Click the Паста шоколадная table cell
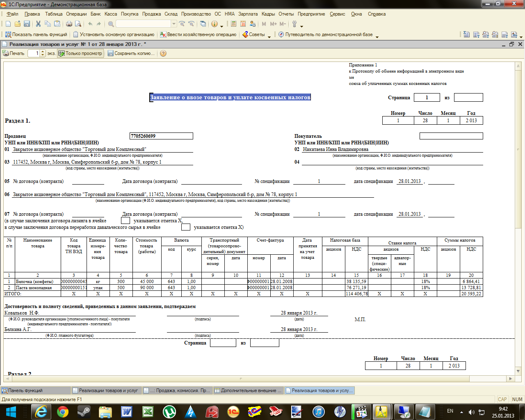 click(38, 288)
